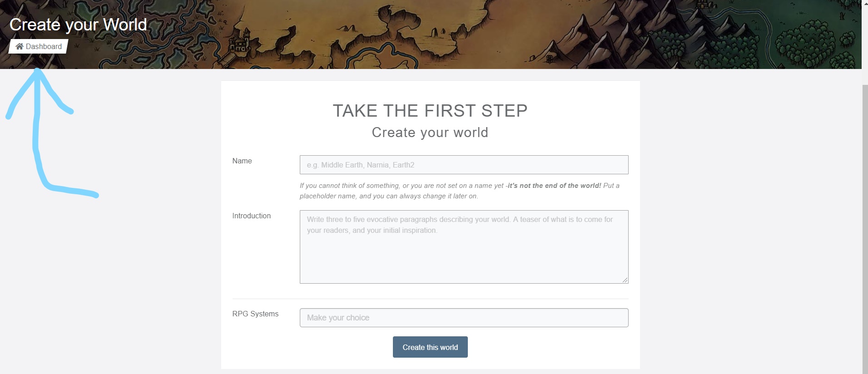Click the 'Create your World' page title

78,25
